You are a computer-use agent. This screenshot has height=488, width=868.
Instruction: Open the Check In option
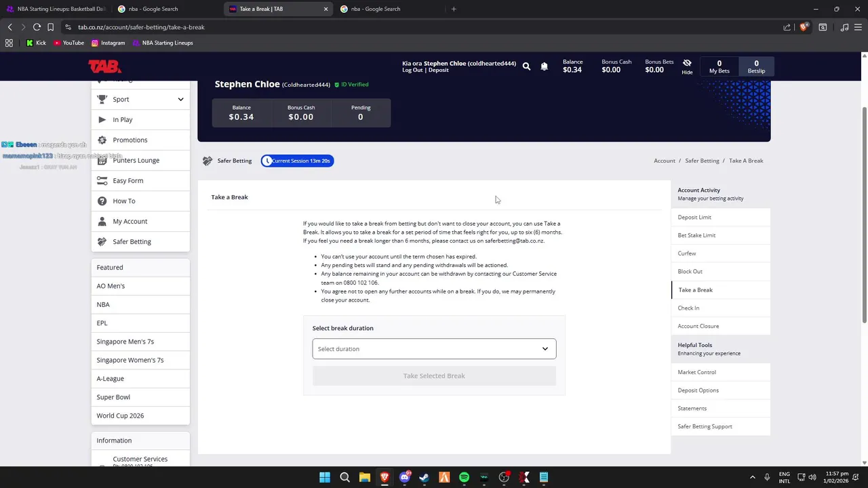point(721,308)
